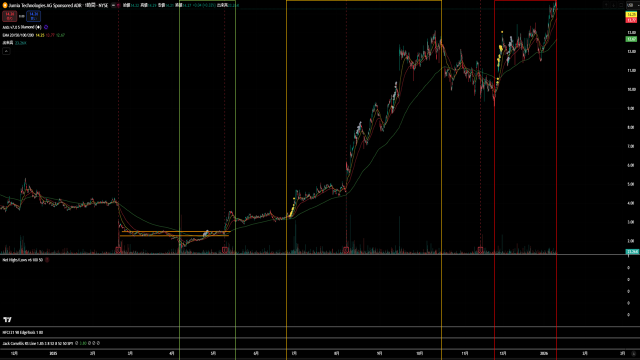Collapse the indicator legend with the chevron
This screenshot has height=360, width=640.
coord(6,51)
